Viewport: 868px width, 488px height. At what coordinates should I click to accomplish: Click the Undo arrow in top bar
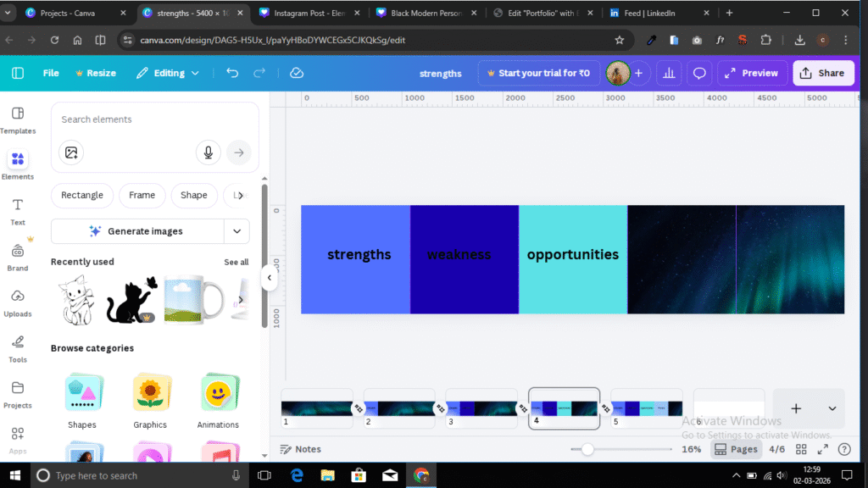[x=232, y=73]
